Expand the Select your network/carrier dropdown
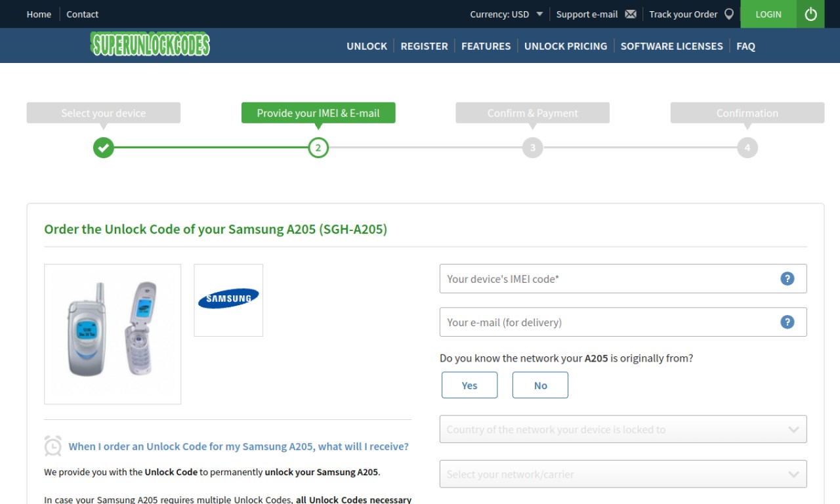 click(x=623, y=474)
